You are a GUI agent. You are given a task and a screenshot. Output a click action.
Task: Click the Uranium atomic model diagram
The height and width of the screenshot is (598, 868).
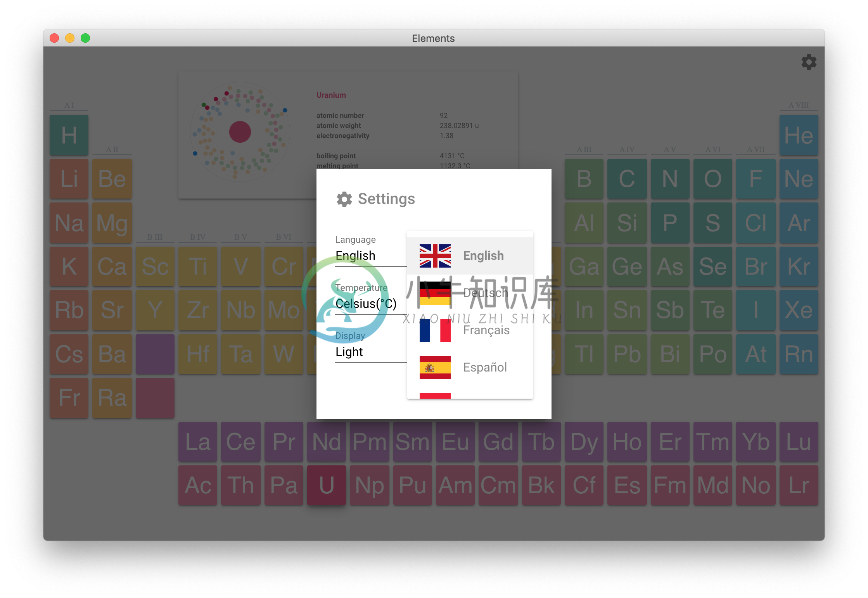(241, 132)
